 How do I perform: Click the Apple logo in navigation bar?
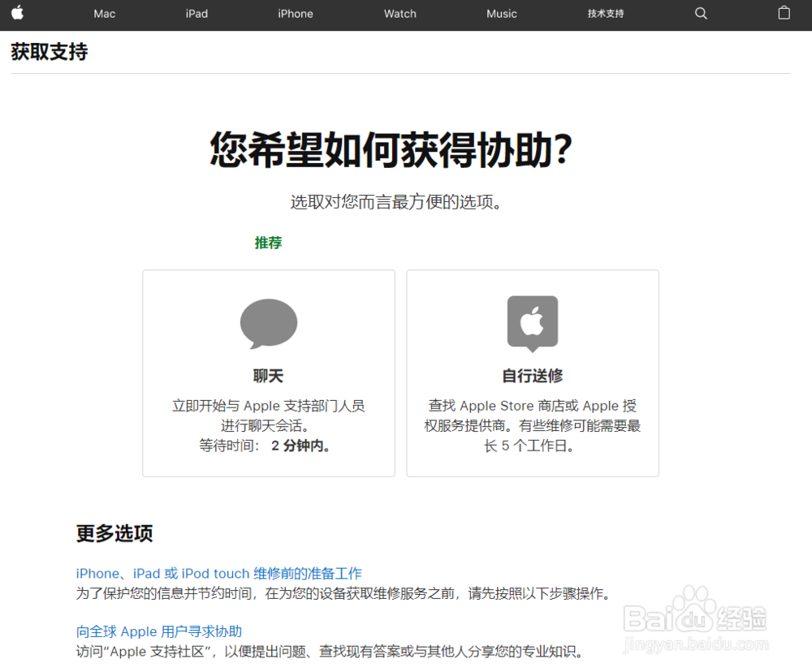tap(18, 14)
